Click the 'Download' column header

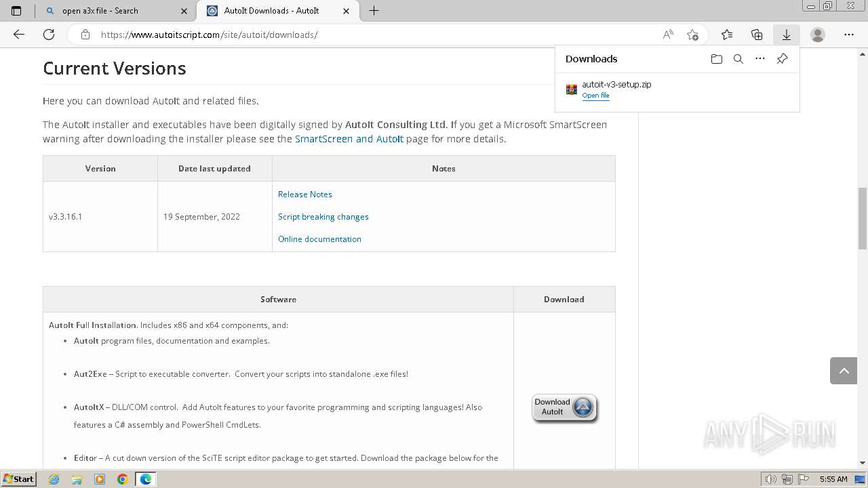coord(564,300)
